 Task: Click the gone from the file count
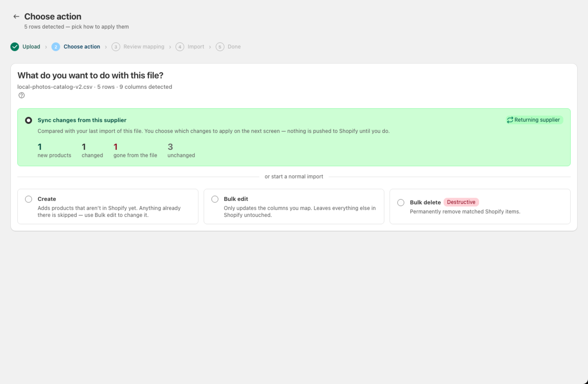point(115,147)
